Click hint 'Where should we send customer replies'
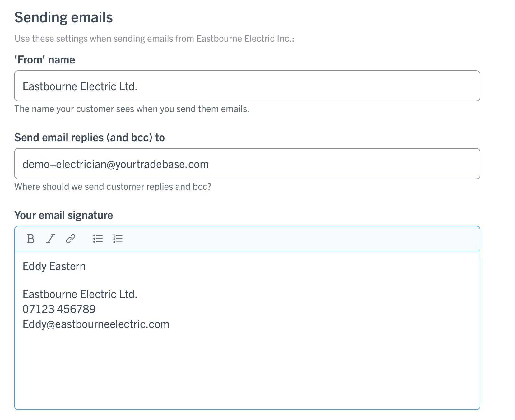 pos(113,187)
